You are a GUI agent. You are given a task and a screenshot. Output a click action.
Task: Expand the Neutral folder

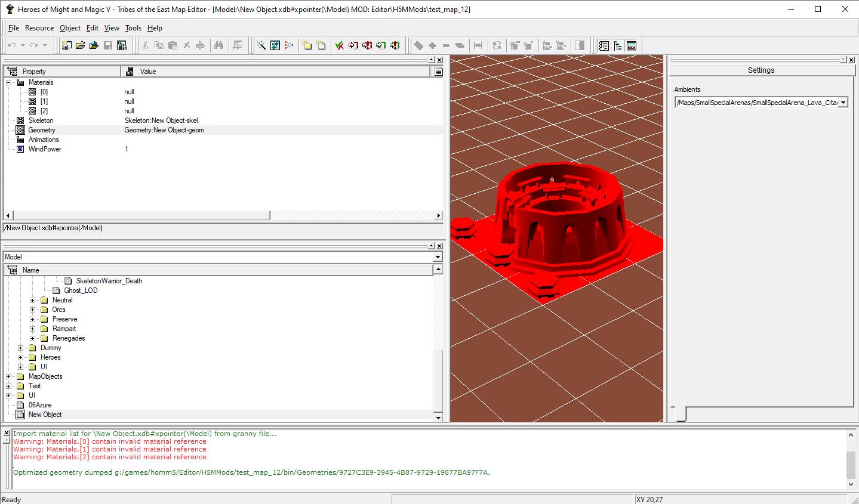tap(33, 300)
